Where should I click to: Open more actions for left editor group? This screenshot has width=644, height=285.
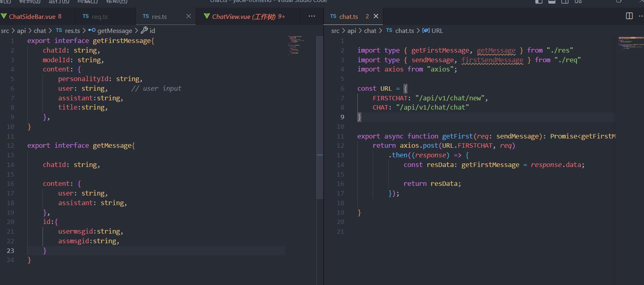[x=312, y=16]
